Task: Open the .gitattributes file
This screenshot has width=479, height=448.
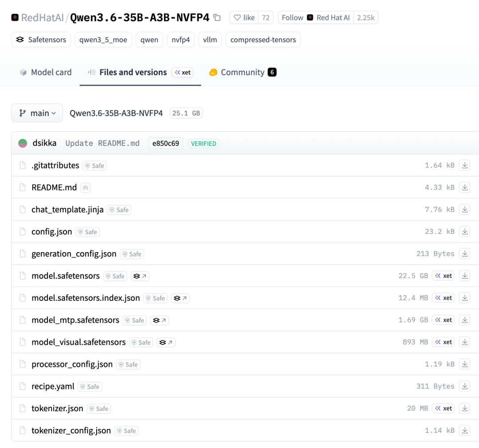Action: (55, 165)
